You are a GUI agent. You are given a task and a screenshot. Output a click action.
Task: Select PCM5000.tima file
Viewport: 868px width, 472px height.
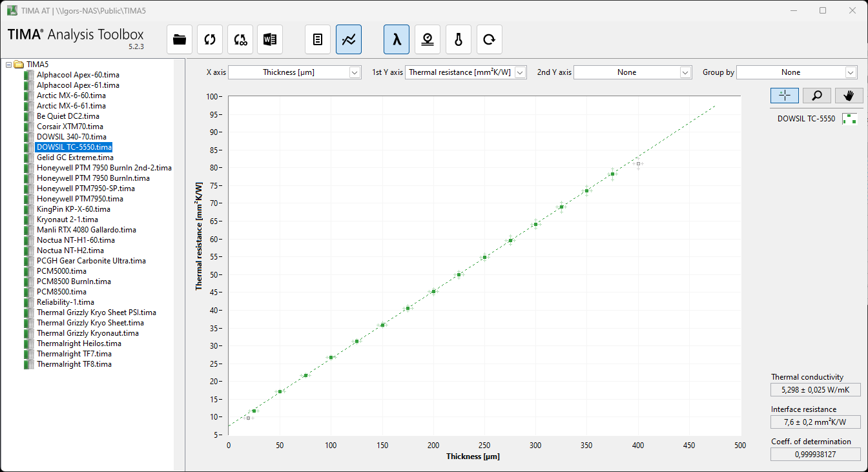click(61, 271)
